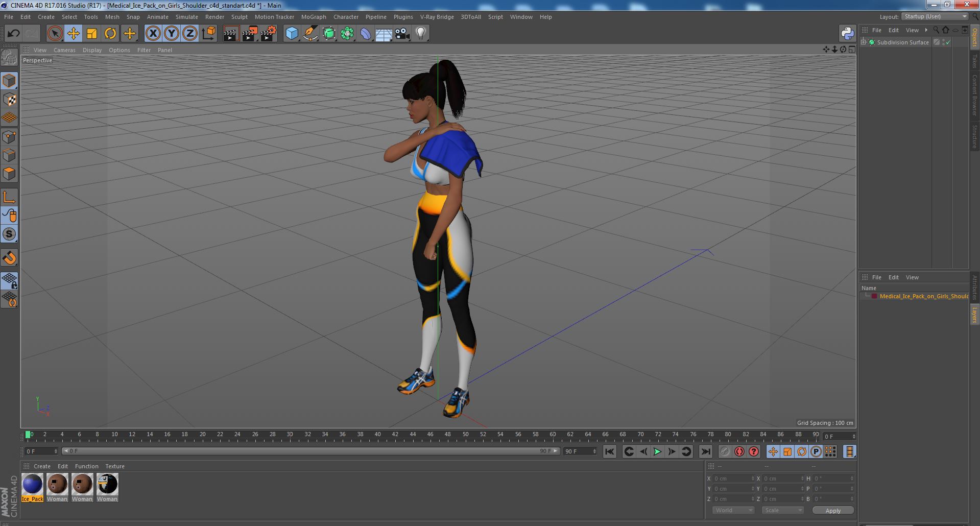Toggle Y axis lock
980x526 pixels.
click(x=171, y=34)
